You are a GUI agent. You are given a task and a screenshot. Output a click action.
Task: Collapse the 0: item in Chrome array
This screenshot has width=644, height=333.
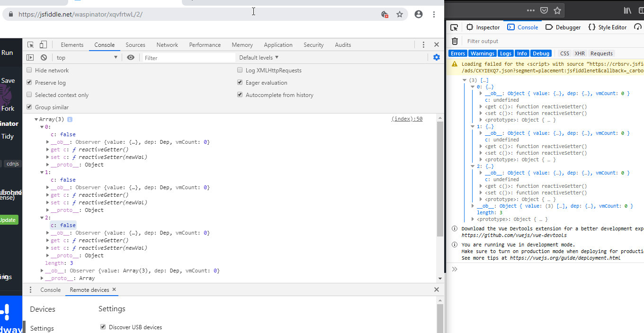point(42,127)
